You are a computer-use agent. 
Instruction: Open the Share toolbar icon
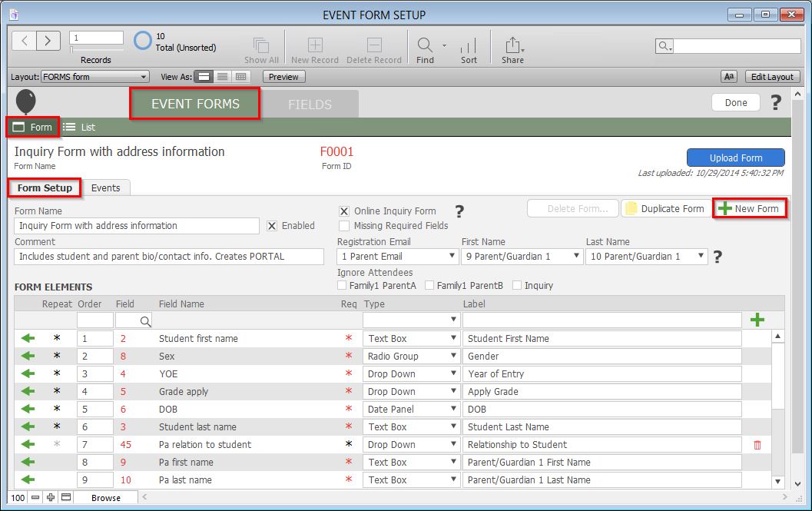pyautogui.click(x=512, y=45)
